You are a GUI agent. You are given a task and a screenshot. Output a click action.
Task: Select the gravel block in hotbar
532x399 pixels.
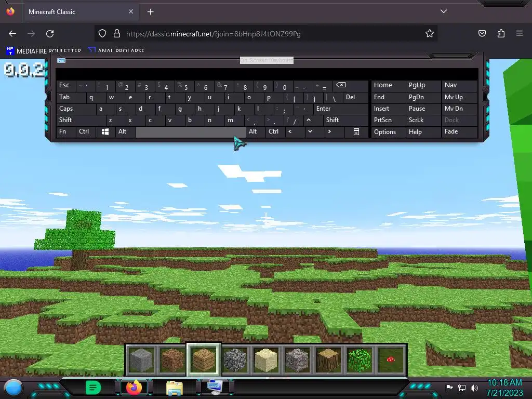click(297, 360)
